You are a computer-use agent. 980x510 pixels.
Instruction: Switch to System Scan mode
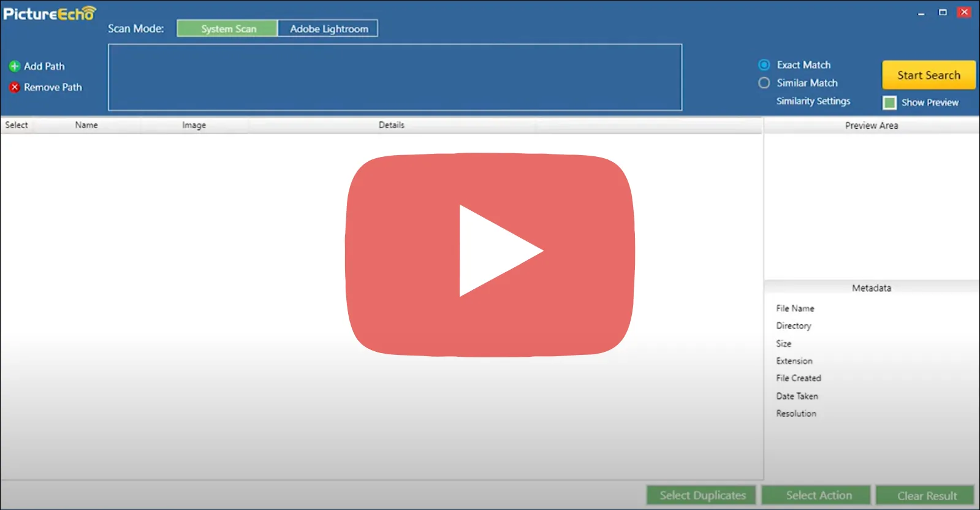pyautogui.click(x=227, y=29)
